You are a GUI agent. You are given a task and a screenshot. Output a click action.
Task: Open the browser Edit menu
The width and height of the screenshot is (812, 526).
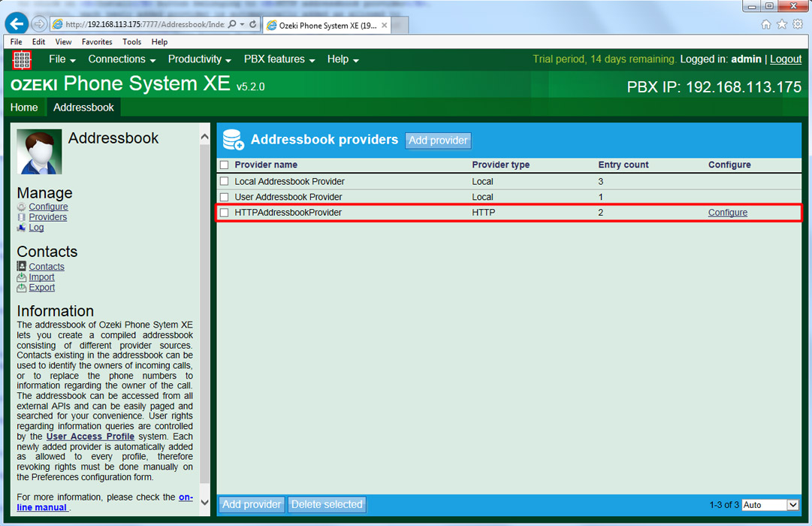pyautogui.click(x=38, y=42)
